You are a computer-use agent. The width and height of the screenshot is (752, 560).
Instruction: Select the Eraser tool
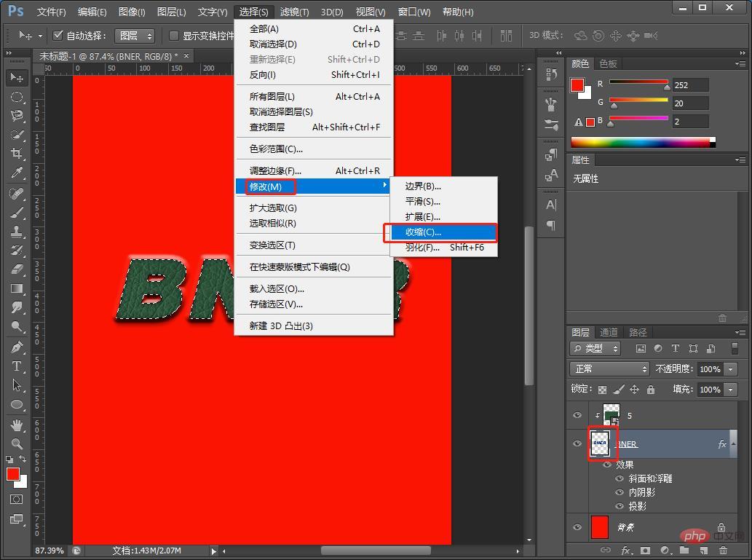[x=17, y=269]
